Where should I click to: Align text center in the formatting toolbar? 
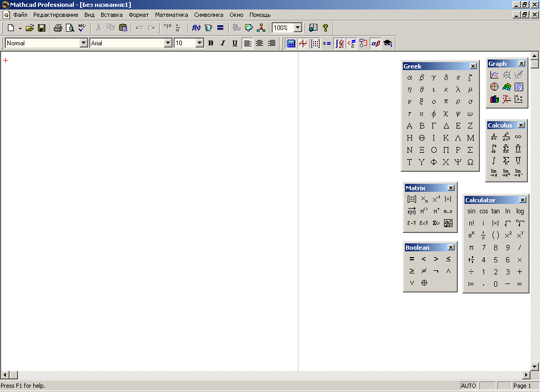tap(259, 43)
